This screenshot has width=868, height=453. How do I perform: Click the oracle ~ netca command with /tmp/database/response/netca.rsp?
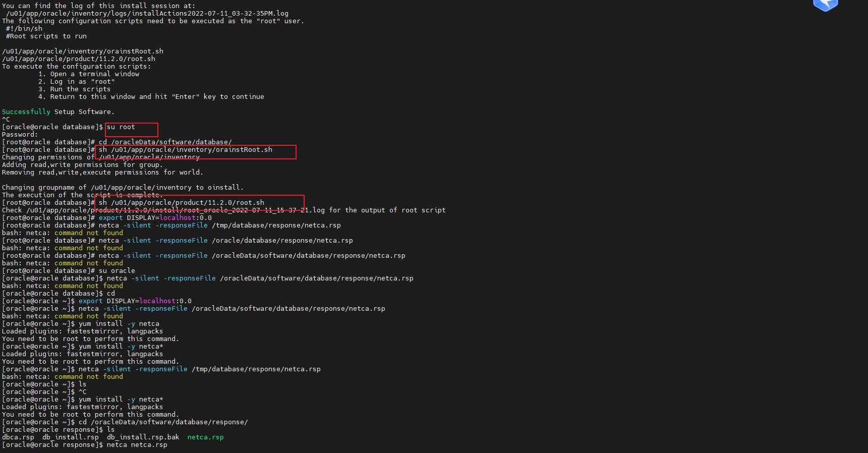click(200, 369)
